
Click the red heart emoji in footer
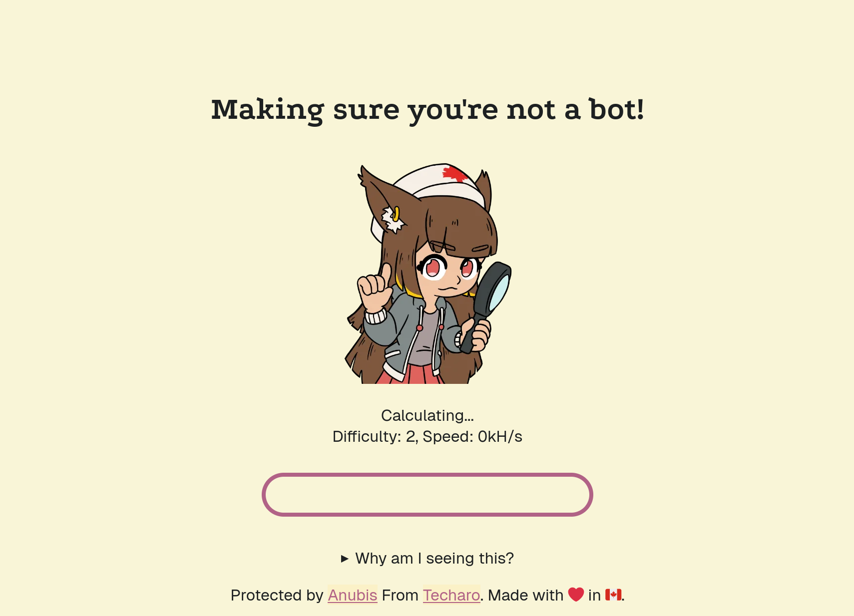click(x=576, y=595)
